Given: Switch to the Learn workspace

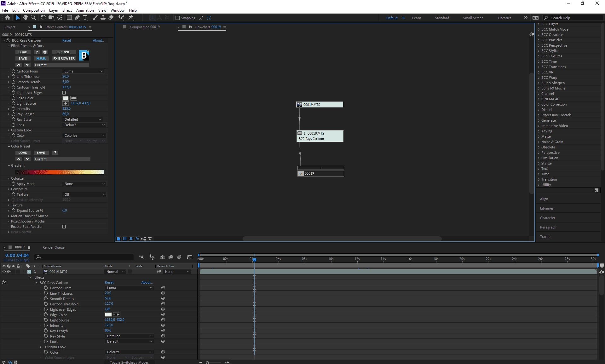Looking at the screenshot, I should [x=416, y=18].
